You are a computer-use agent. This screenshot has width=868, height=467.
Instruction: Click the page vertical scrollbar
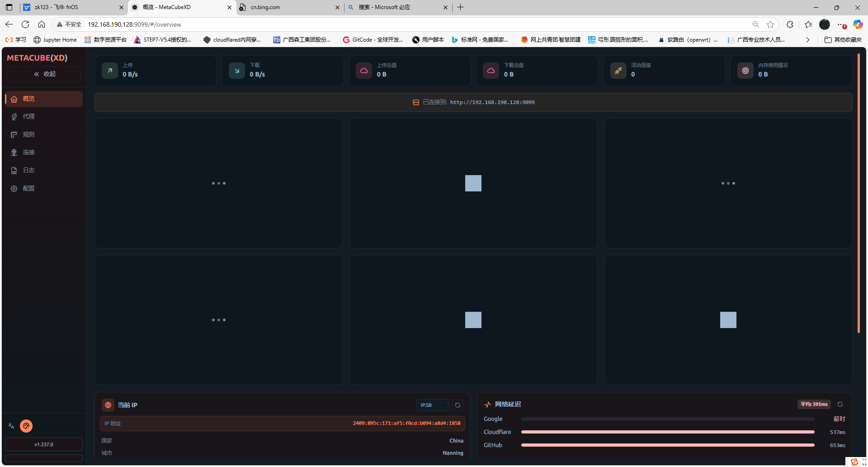coord(859,194)
